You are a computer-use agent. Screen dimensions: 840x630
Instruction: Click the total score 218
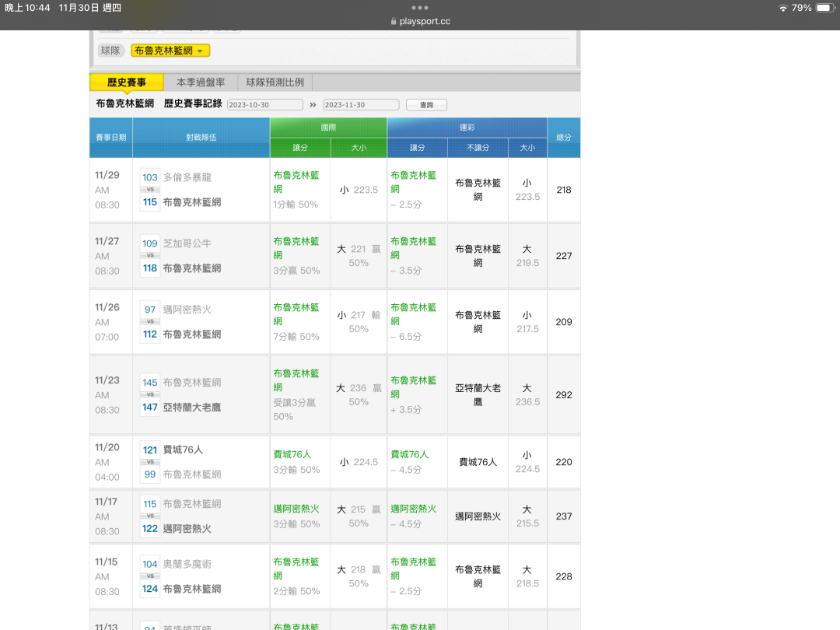[x=564, y=190]
